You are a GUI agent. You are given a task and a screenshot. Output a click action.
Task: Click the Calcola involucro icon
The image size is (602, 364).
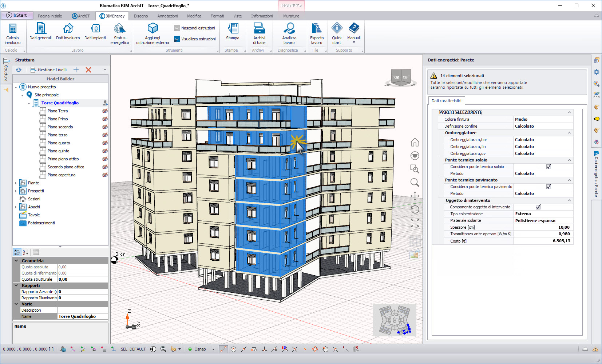click(13, 34)
